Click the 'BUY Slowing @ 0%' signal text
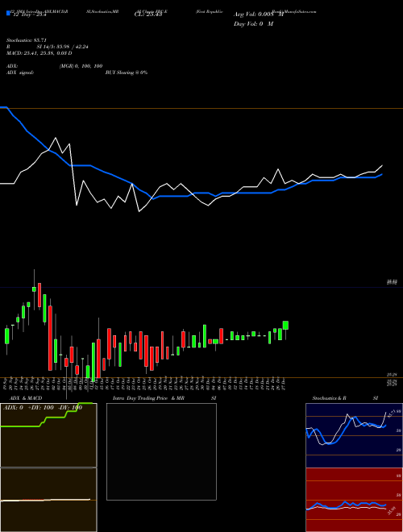The width and height of the screenshot is (403, 532). point(127,73)
